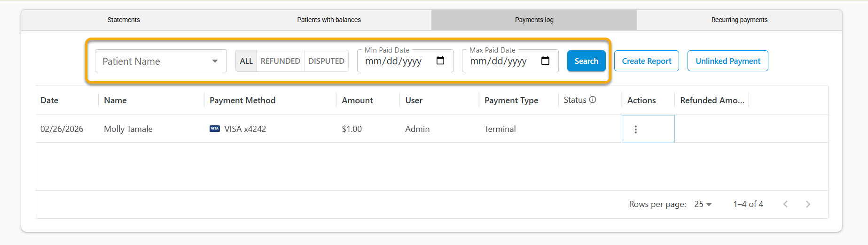Select the DISPUTED filter toggle

tap(326, 61)
